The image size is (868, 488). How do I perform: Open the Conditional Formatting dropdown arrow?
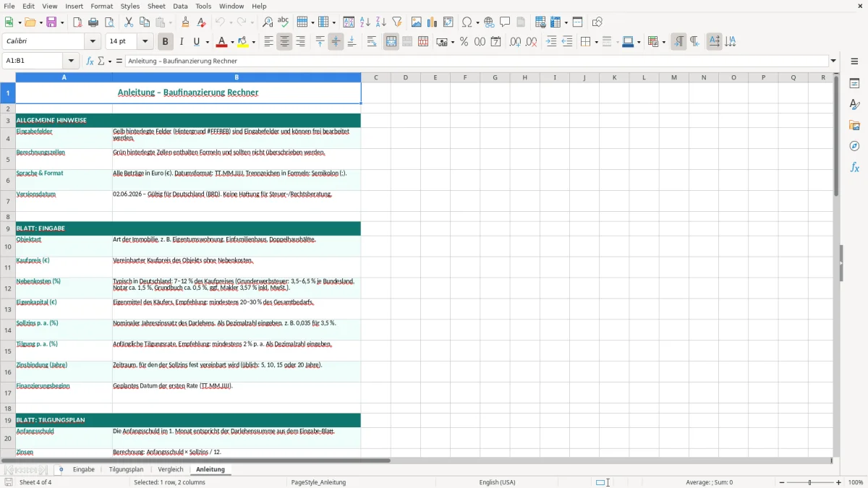coord(663,42)
